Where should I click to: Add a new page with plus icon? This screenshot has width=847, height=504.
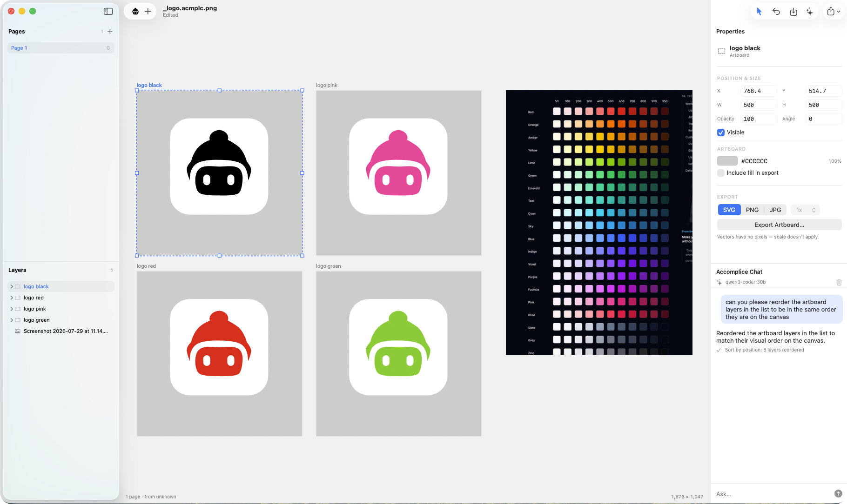click(x=110, y=32)
